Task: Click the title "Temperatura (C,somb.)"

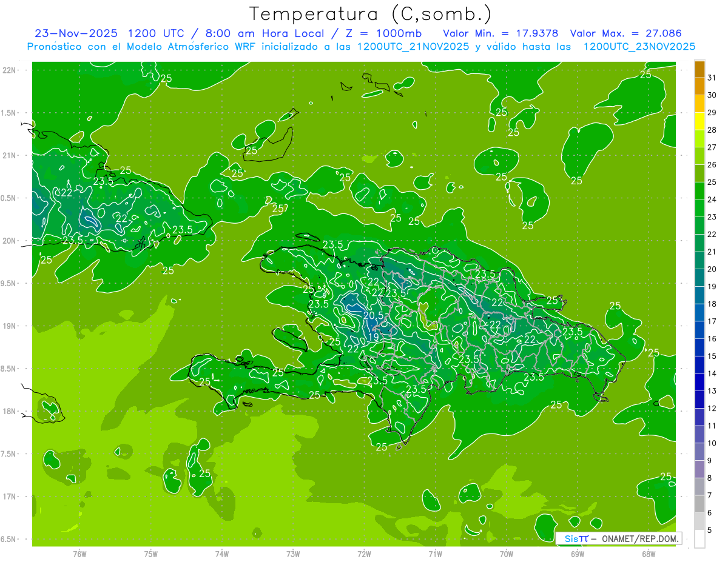Action: click(x=371, y=14)
